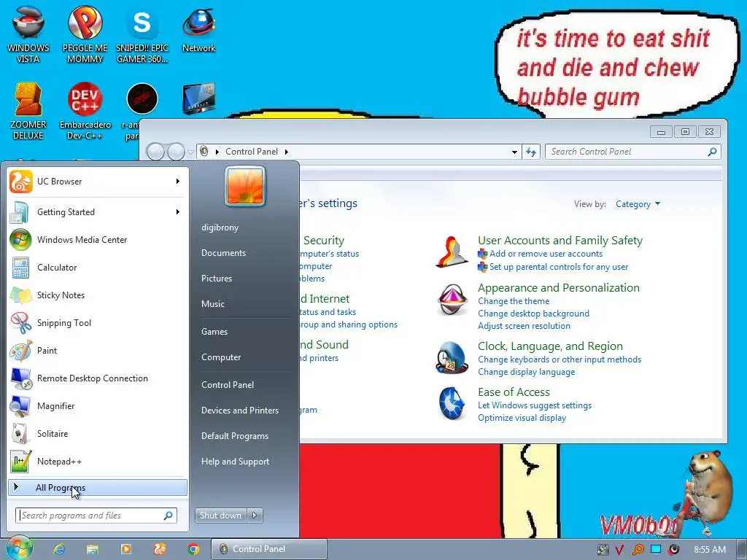Screen dimensions: 747x560
Task: Open Music from the Start menu
Action: (x=212, y=304)
